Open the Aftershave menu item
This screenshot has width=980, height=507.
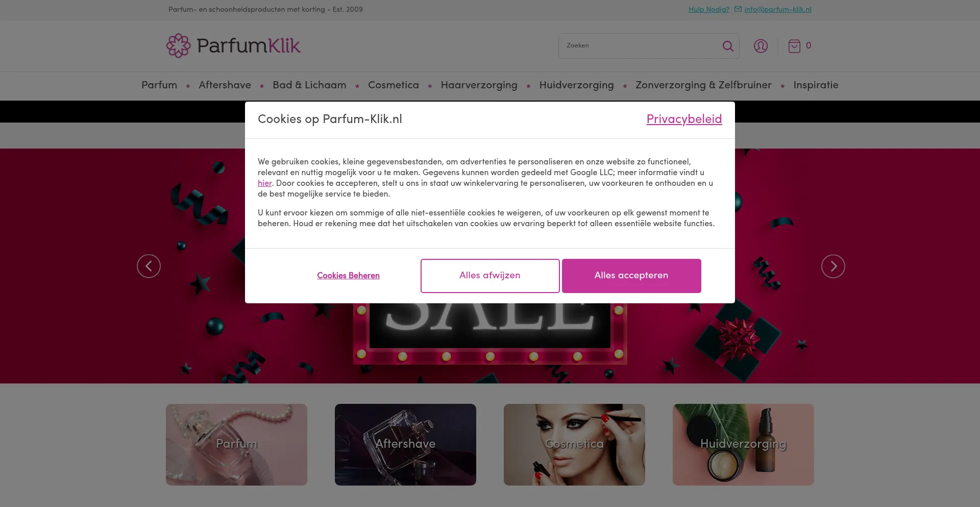pos(225,85)
